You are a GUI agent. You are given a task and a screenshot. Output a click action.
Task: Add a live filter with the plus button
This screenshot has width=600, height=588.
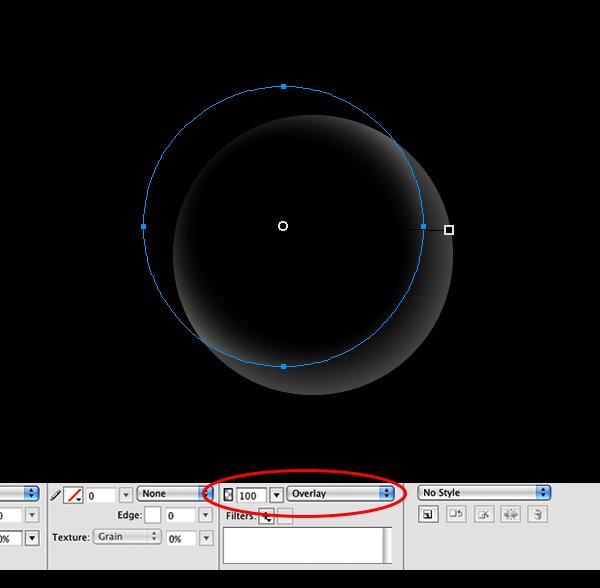(266, 516)
